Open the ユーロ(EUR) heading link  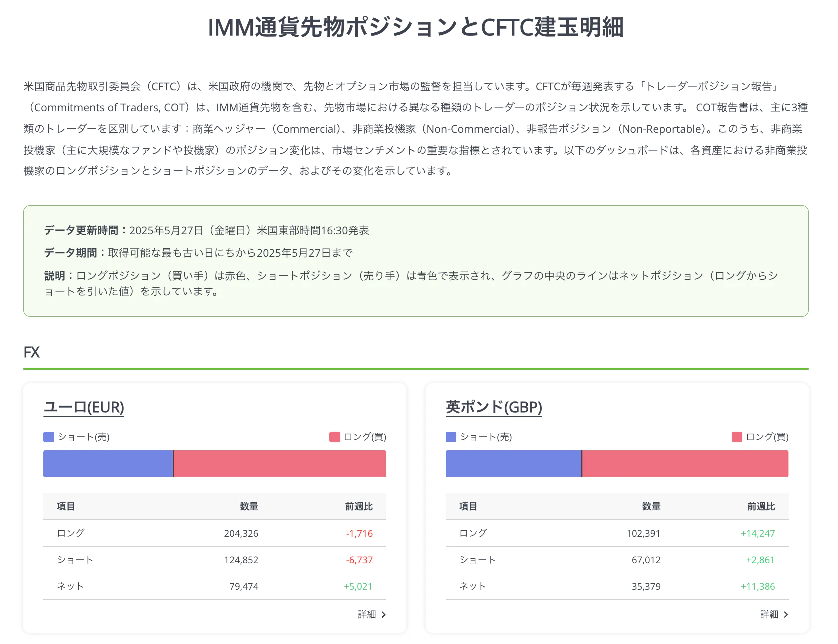(83, 407)
